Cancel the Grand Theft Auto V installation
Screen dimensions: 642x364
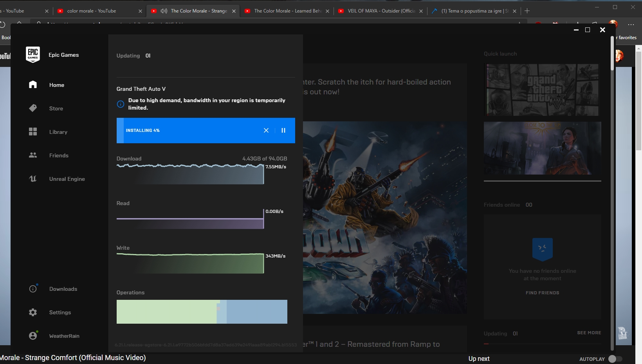point(266,130)
